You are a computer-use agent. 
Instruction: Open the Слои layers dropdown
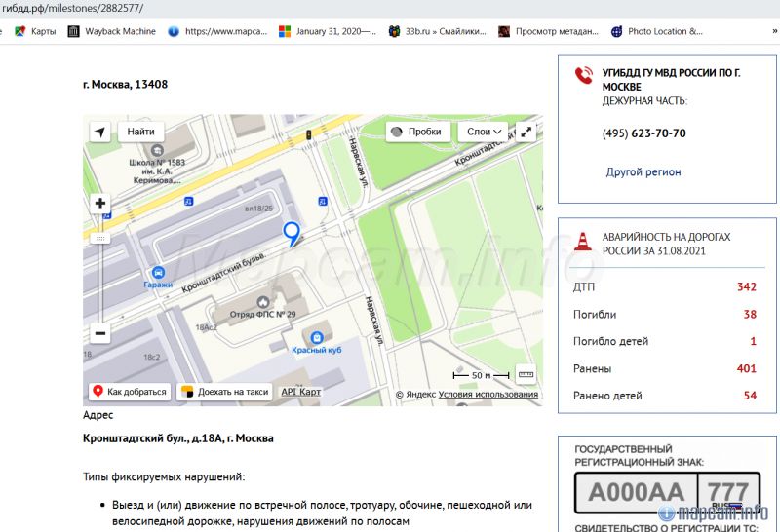click(x=485, y=132)
